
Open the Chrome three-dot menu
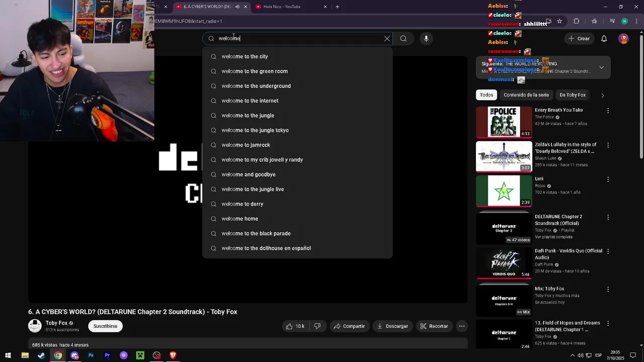(x=635, y=21)
